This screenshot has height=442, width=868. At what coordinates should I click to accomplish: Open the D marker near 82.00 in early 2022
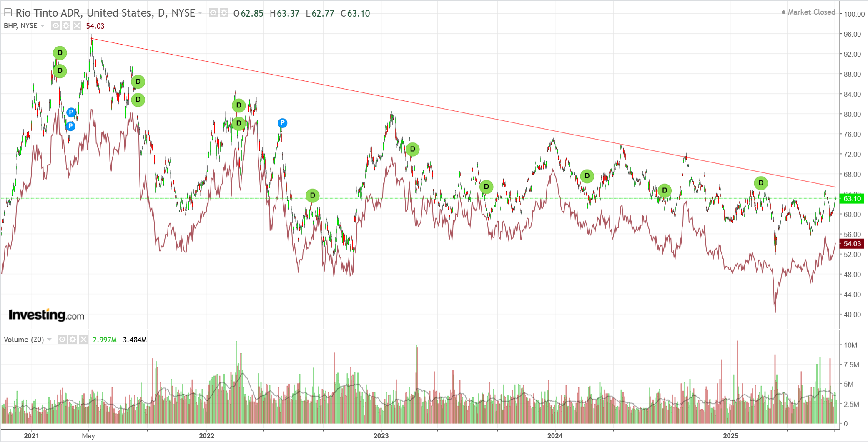click(238, 105)
